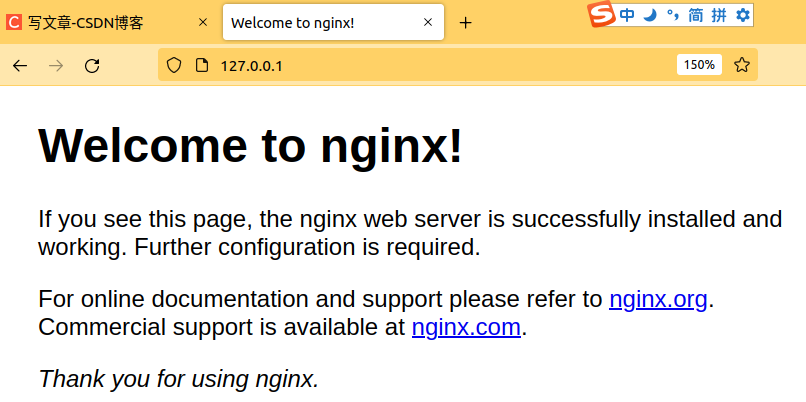The width and height of the screenshot is (806, 402).
Task: Select the Welcome to nginx! tab
Action: pos(333,22)
